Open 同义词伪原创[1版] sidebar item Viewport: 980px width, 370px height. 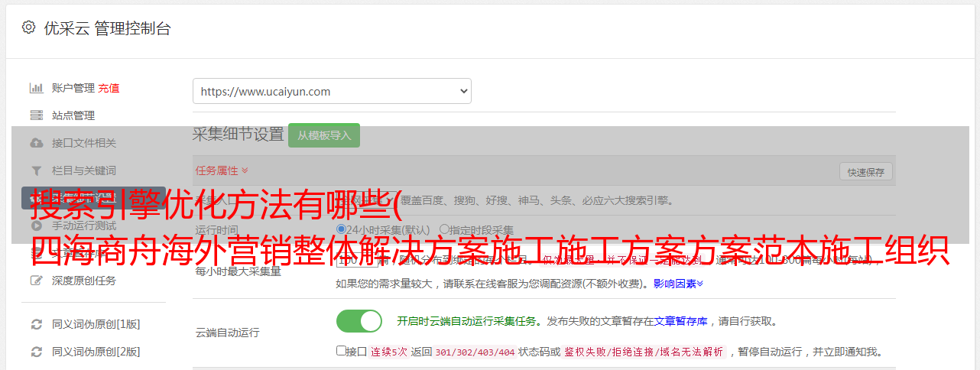96,324
